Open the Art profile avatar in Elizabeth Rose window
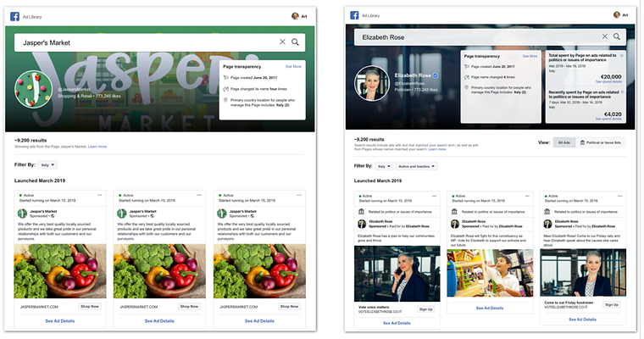Image resolution: width=644 pixels, height=339 pixels. [x=617, y=14]
